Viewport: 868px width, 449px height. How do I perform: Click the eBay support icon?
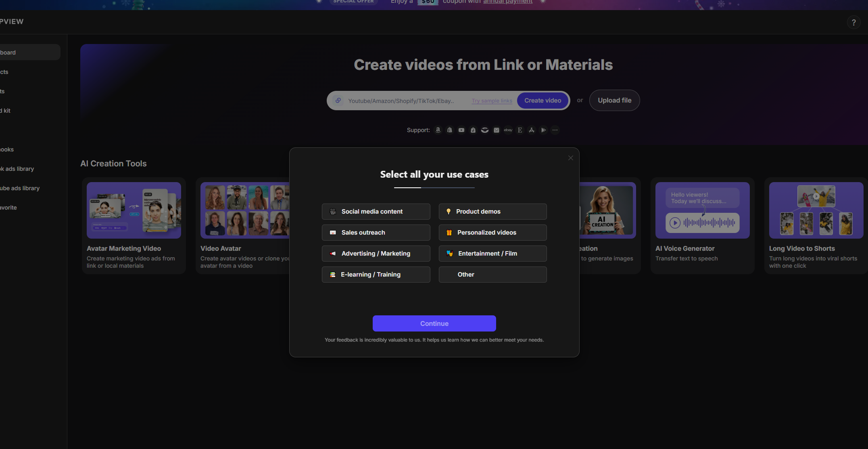coord(508,130)
